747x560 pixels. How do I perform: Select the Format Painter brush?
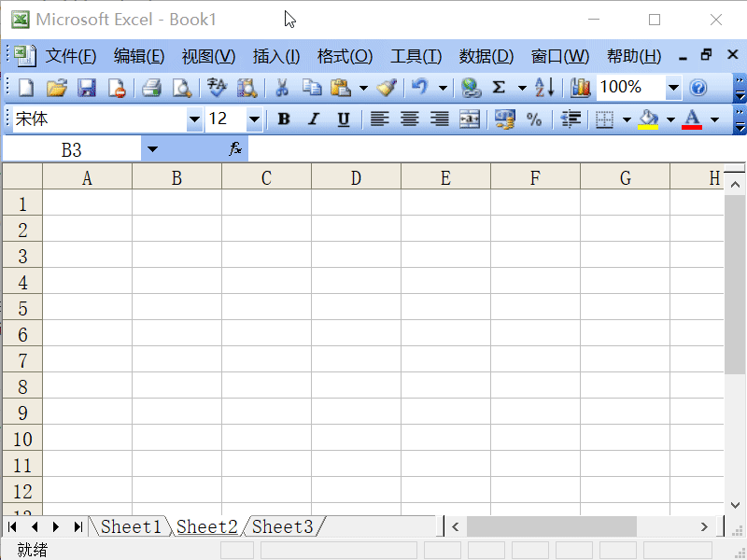click(x=387, y=88)
